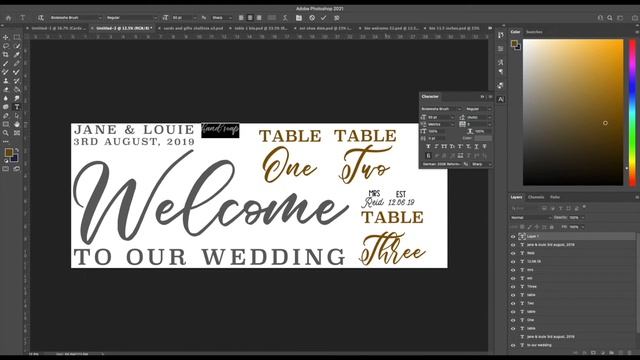Click Create new layer icon

pos(620,353)
